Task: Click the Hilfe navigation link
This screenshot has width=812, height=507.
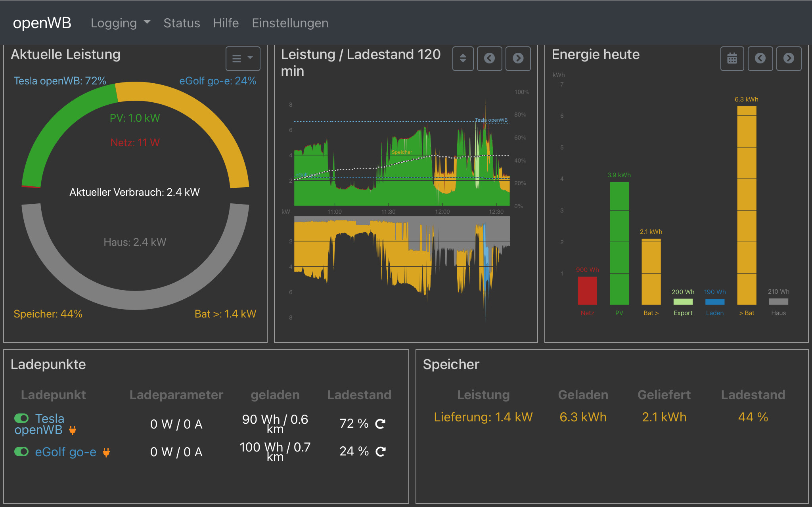Action: pyautogui.click(x=226, y=23)
